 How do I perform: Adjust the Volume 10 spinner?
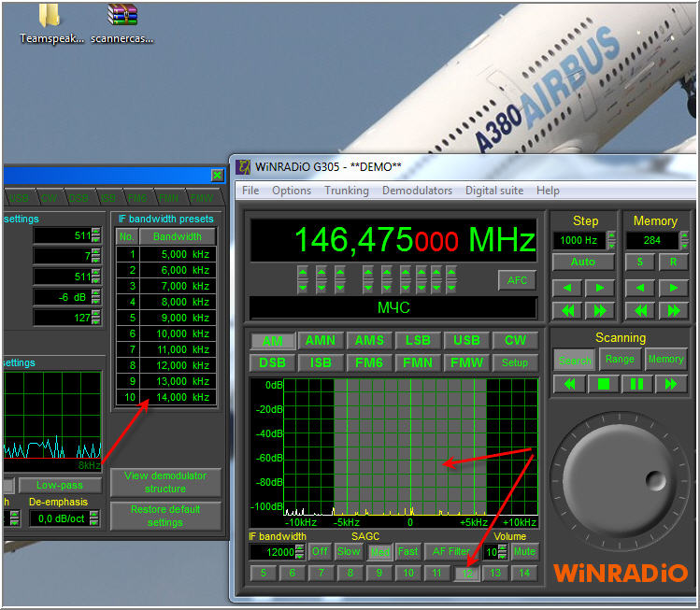503,552
